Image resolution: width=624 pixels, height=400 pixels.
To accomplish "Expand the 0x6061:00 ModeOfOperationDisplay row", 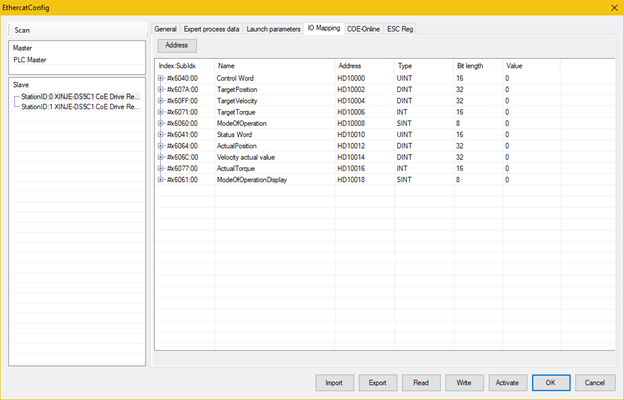I will (160, 180).
